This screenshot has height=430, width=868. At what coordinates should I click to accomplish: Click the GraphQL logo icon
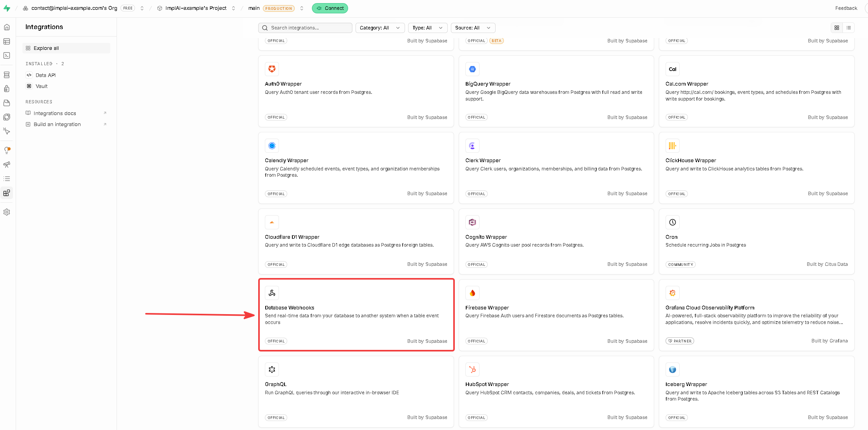coord(272,370)
